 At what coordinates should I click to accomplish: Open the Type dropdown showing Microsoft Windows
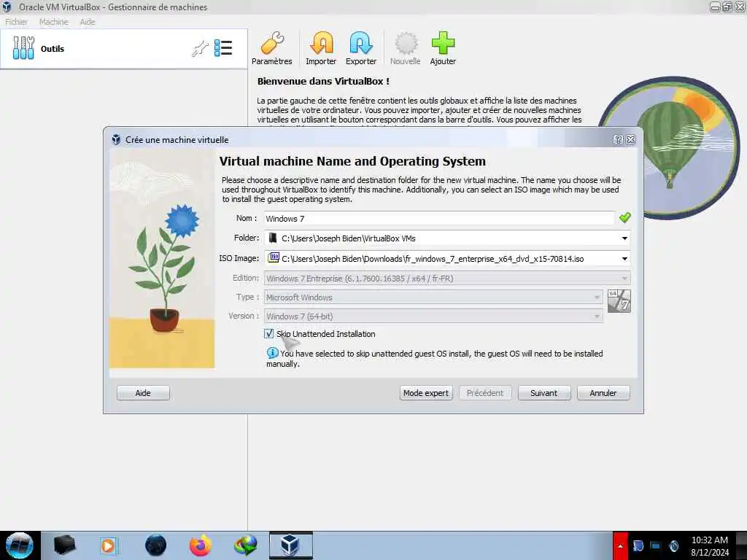433,297
